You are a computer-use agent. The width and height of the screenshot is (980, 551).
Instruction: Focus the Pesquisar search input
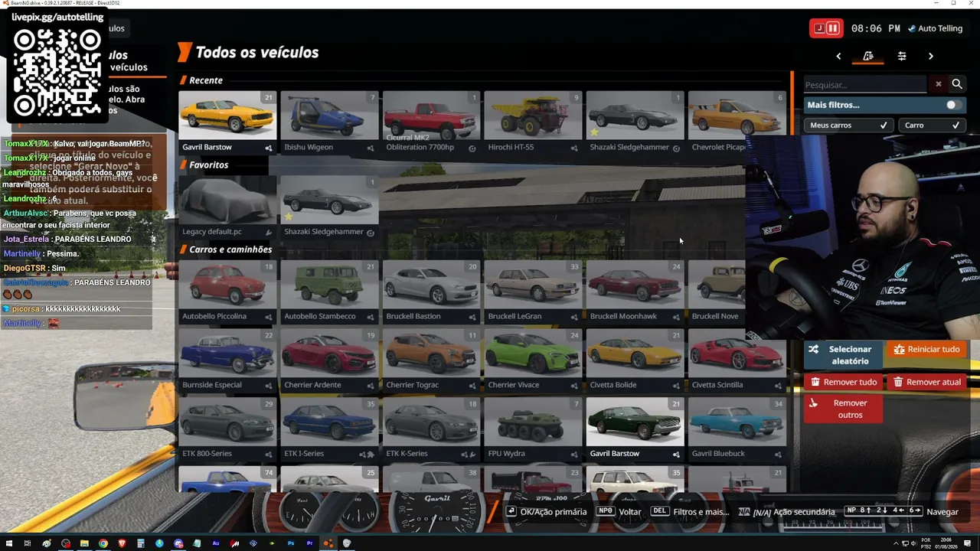coord(865,85)
